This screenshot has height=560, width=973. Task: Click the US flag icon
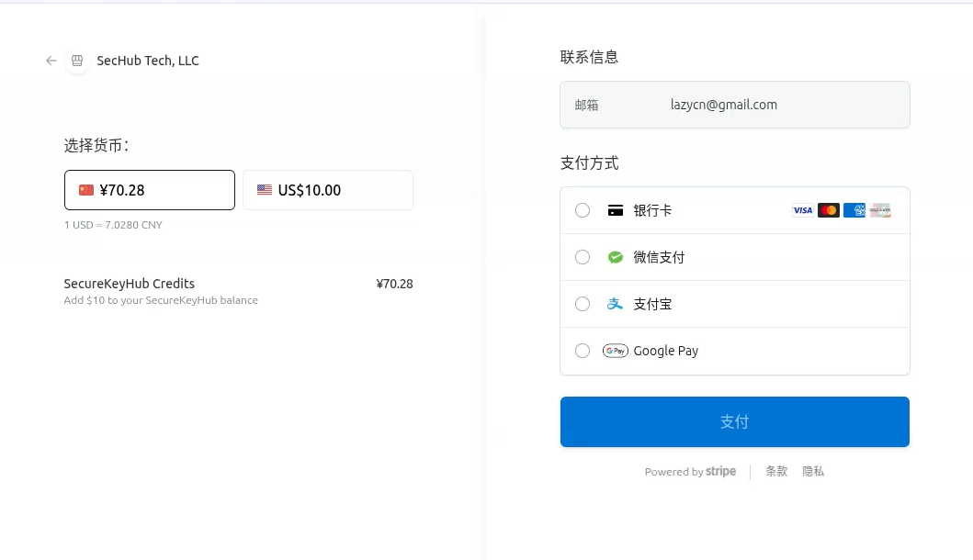265,190
